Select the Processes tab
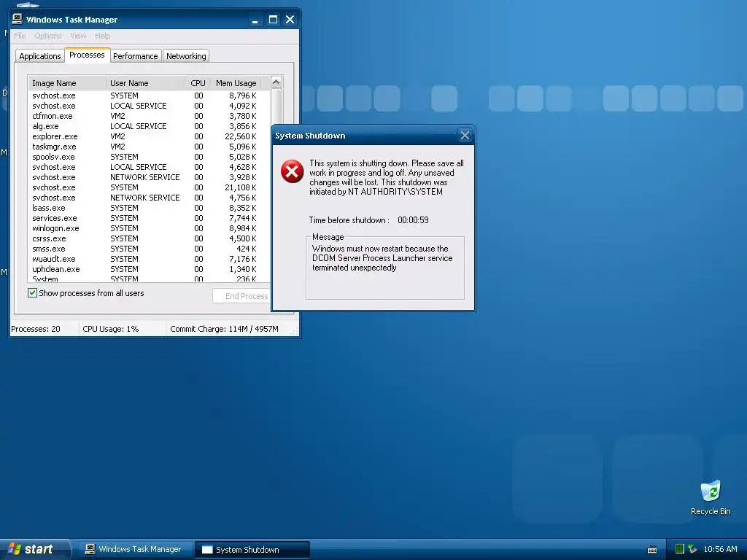This screenshot has height=560, width=747. point(87,55)
